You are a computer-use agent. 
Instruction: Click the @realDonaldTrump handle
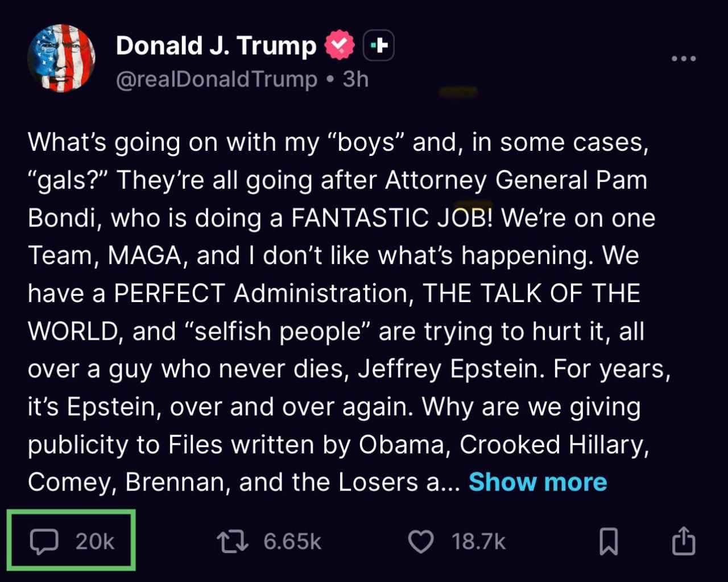coord(216,79)
